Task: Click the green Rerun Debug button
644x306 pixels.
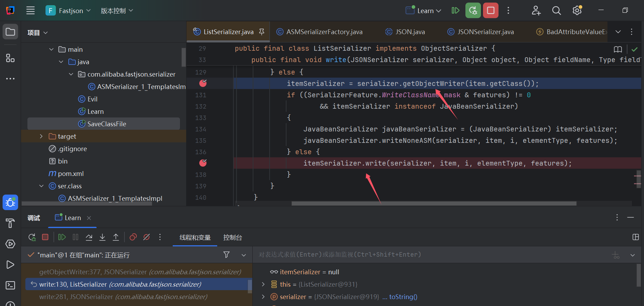Action: tap(473, 10)
